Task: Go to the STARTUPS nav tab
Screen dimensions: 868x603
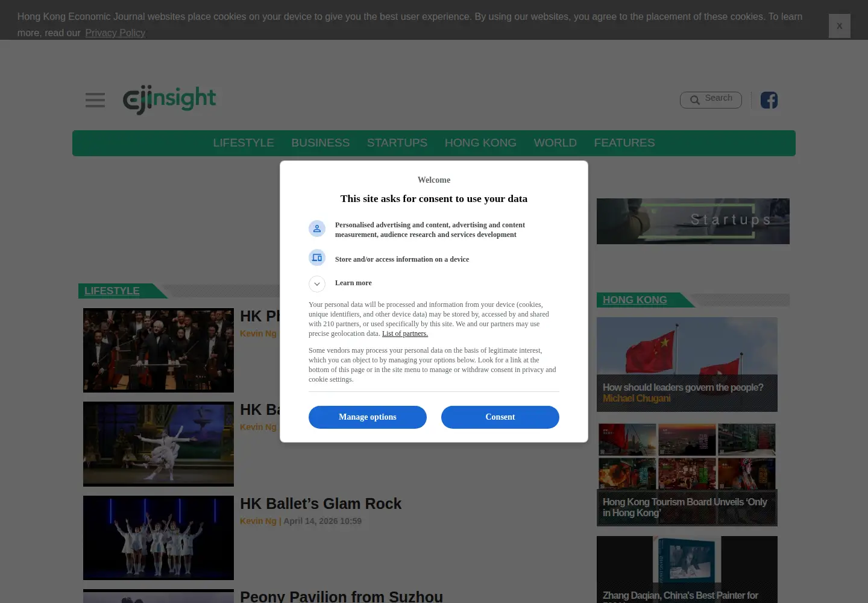Action: tap(397, 143)
